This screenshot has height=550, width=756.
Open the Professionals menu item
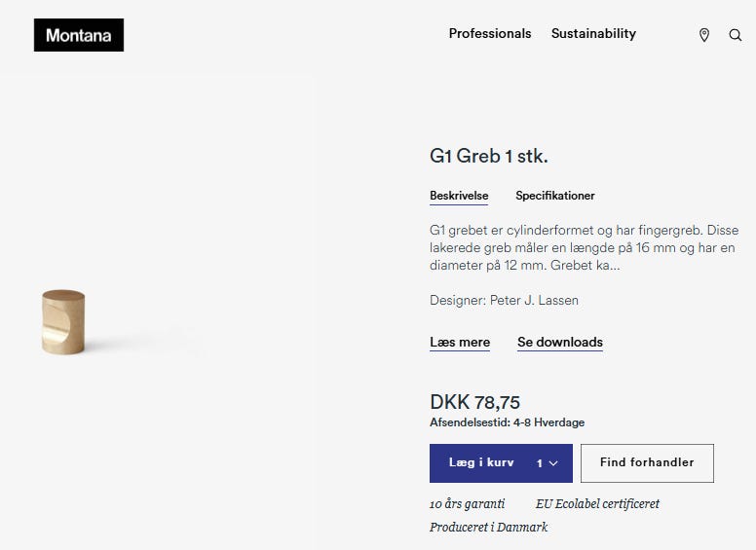[x=490, y=33]
